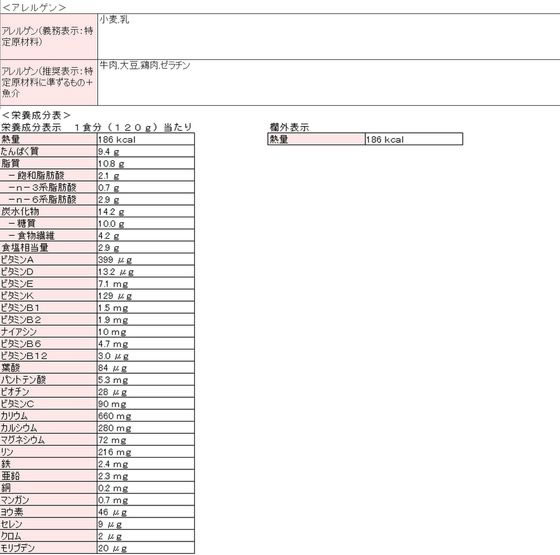Select the 4.7 mg value

(x=146, y=344)
